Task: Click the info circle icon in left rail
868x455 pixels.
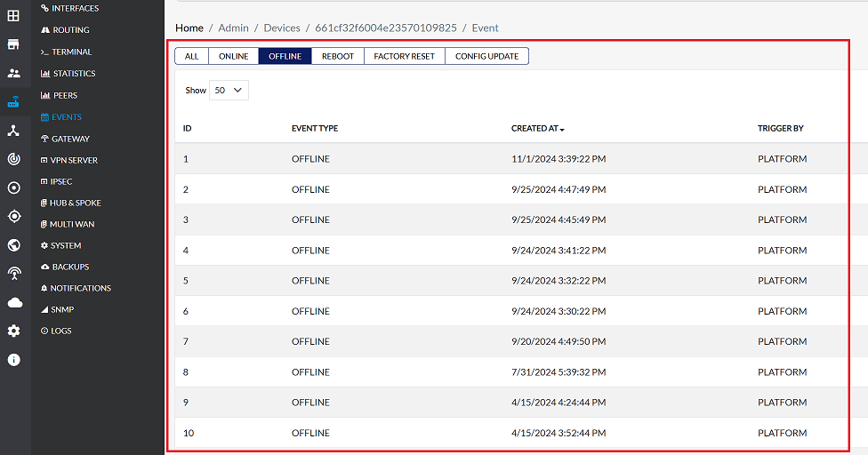Action: pyautogui.click(x=13, y=360)
